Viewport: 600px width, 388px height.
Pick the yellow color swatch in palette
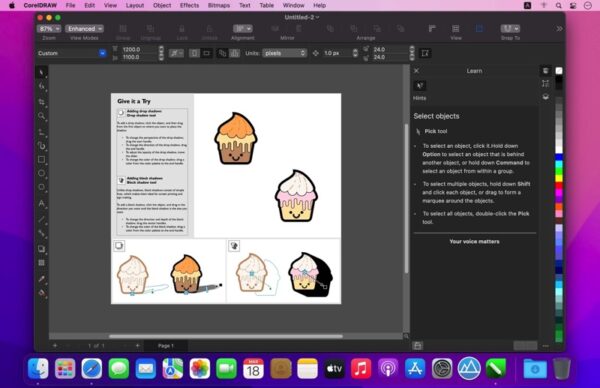pyautogui.click(x=559, y=178)
